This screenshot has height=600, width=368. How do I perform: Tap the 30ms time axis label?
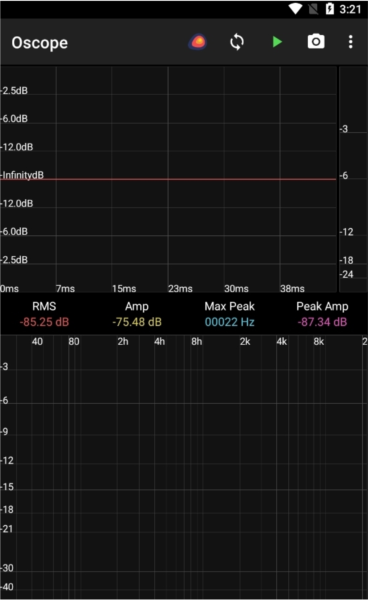click(236, 288)
